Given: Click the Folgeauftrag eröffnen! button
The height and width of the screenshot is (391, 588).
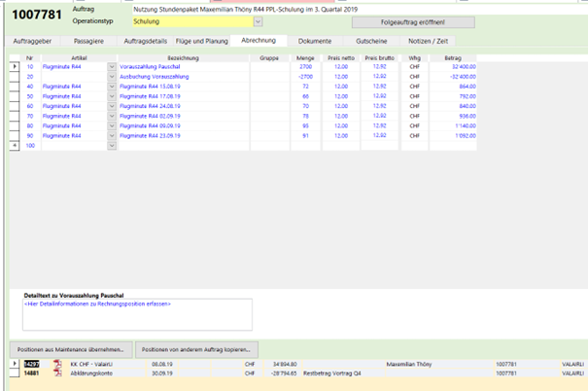Looking at the screenshot, I should pyautogui.click(x=412, y=21).
